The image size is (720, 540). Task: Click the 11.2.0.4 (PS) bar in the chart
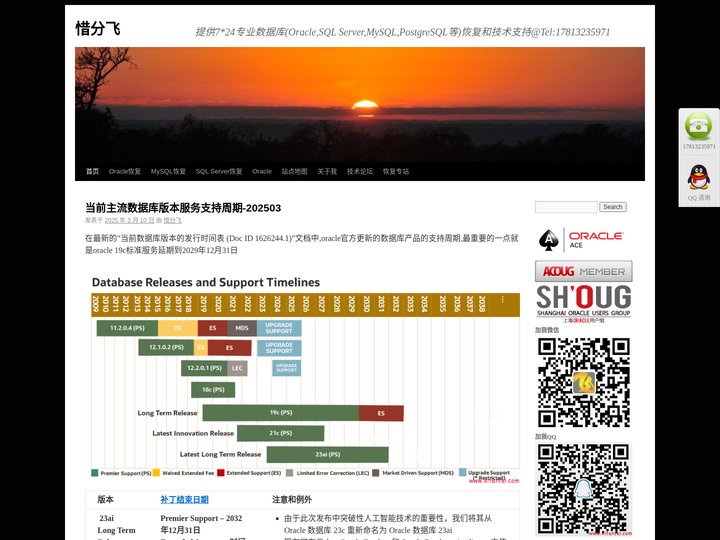pos(127,328)
